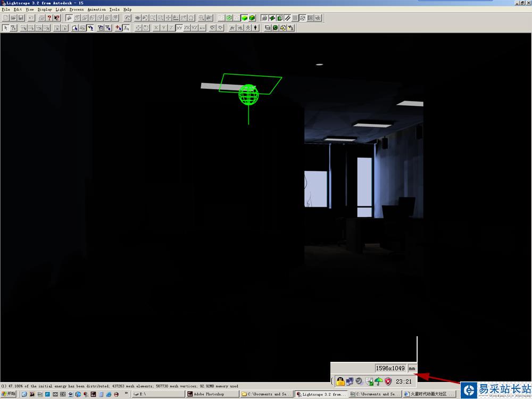Viewport: 532px width, 399px height.
Task: Switch to 火星时代动画大社区 browser taskbar button
Action: [x=429, y=394]
